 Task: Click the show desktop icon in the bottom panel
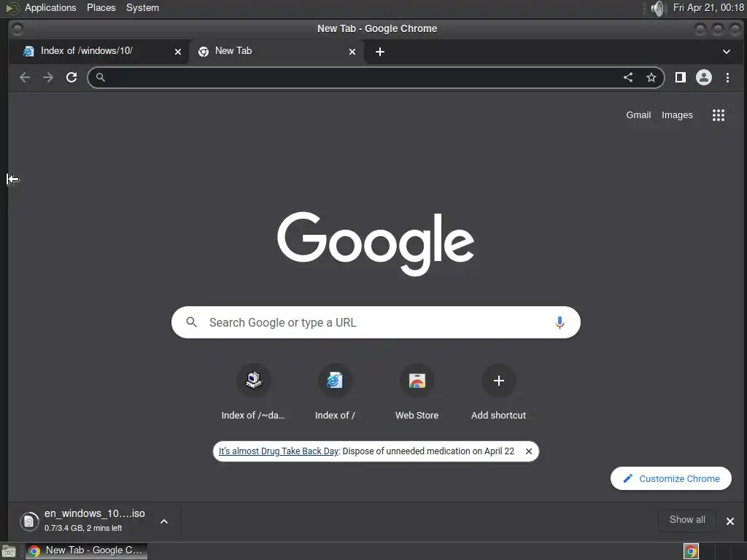pos(9,551)
